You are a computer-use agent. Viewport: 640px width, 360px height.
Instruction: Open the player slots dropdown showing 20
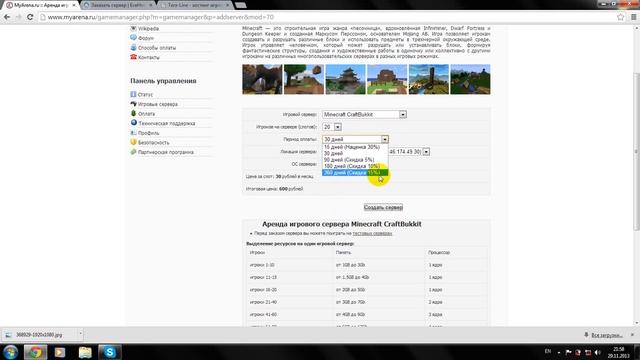(332, 127)
